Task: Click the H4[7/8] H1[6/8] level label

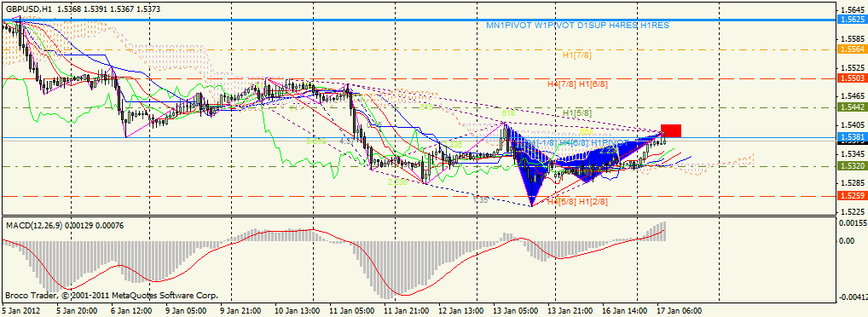Action: tap(578, 84)
